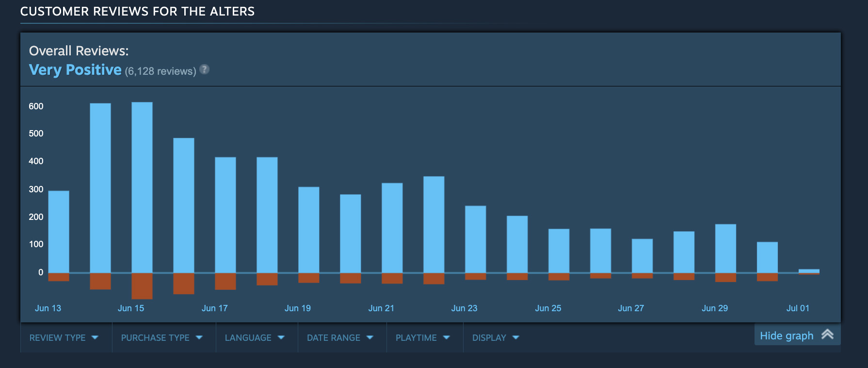Viewport: 868px width, 368px height.
Task: Open the review score help question-mark icon
Action: point(205,69)
